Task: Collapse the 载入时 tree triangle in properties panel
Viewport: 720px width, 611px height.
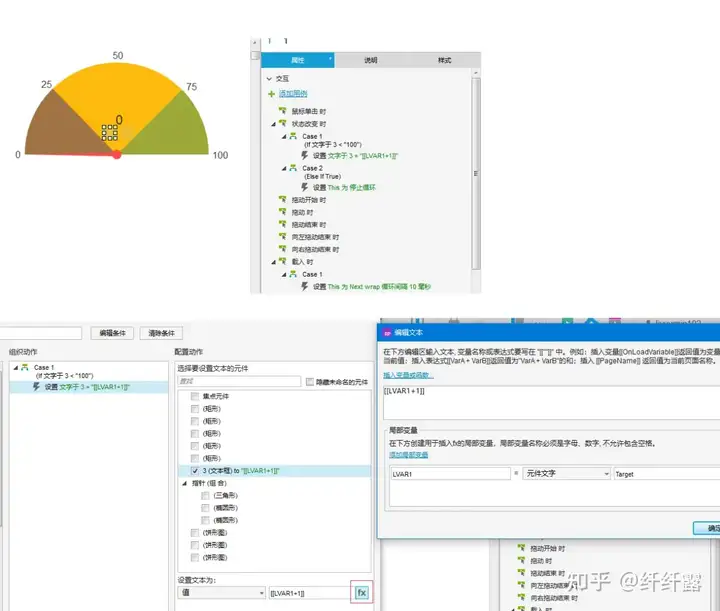Action: (273, 262)
